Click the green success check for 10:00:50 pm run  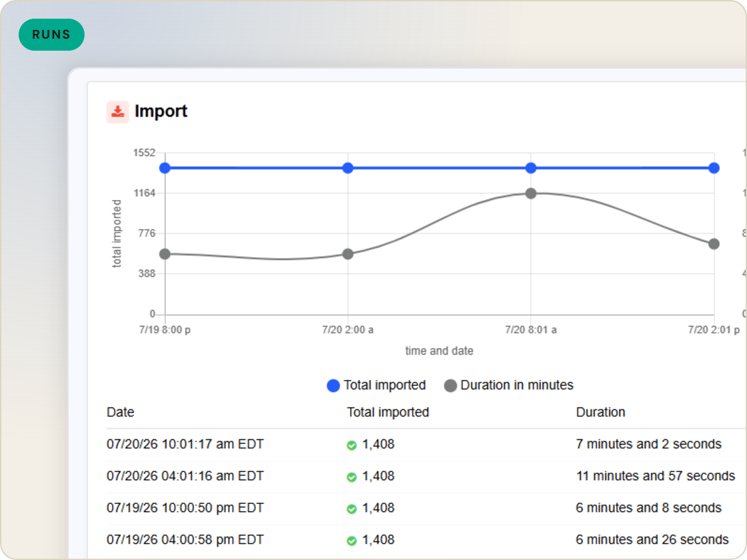click(x=351, y=509)
